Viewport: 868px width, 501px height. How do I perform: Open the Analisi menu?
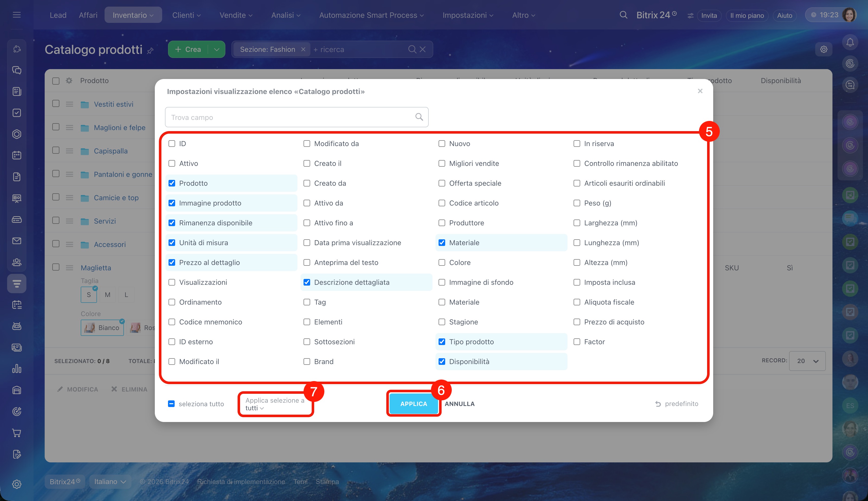pos(286,15)
